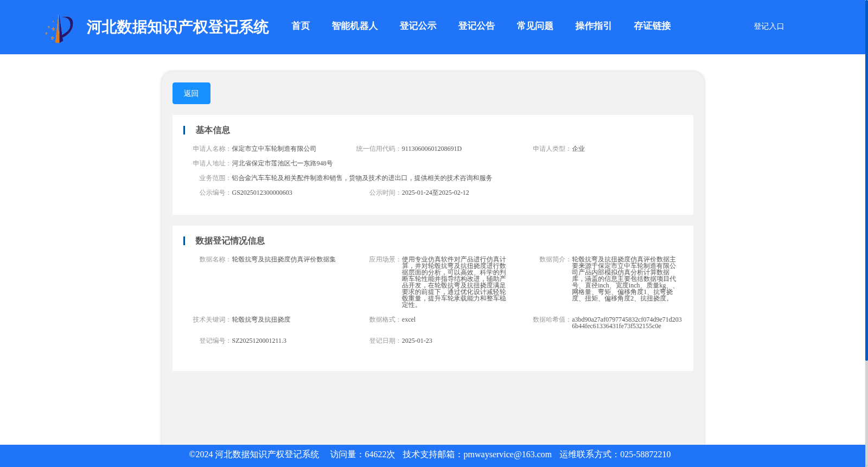This screenshot has height=467, width=868.
Task: Click footer copyright ©2024 河北数据知识产权登记系统
Action: [254, 455]
